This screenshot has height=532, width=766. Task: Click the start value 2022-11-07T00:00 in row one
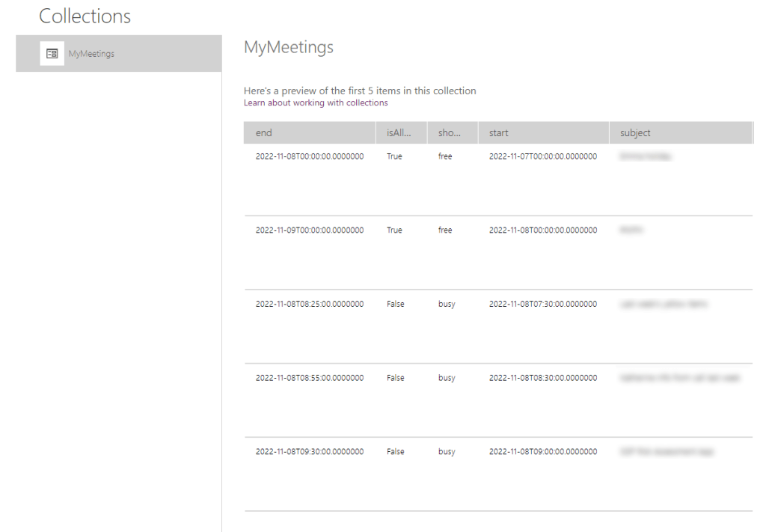click(544, 156)
